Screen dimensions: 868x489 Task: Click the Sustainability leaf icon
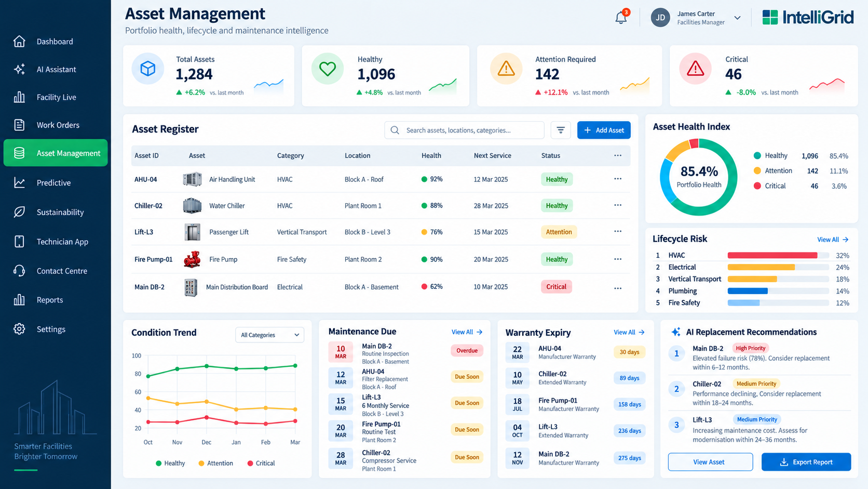(x=19, y=212)
